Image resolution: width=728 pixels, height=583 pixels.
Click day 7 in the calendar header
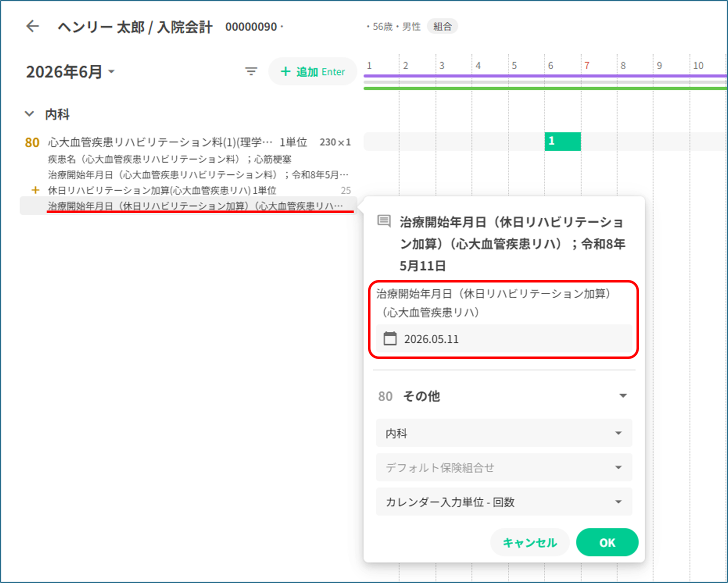587,65
